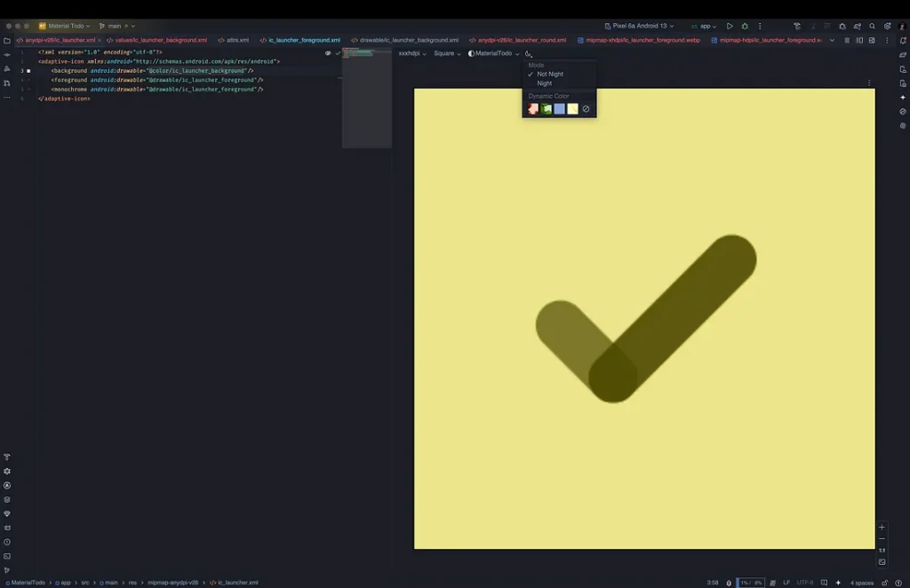Image resolution: width=910 pixels, height=588 pixels.
Task: Open the Square shape dropdown
Action: pyautogui.click(x=447, y=53)
